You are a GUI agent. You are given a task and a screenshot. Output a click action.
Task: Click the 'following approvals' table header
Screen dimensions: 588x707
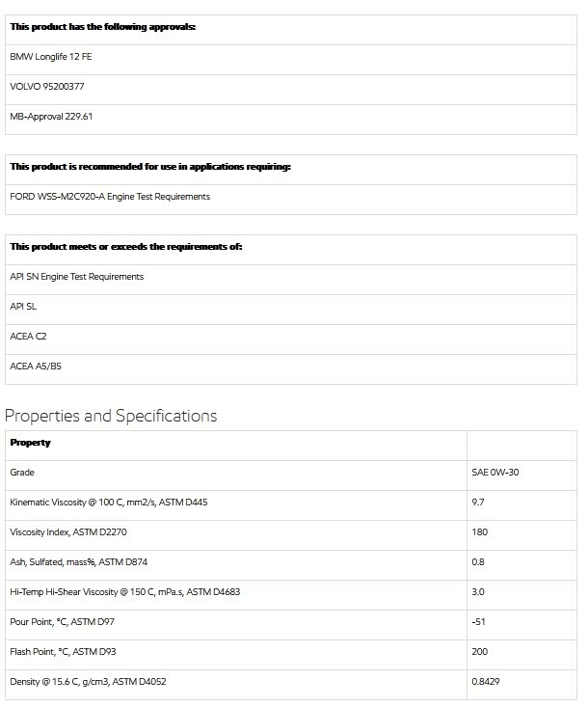point(103,27)
